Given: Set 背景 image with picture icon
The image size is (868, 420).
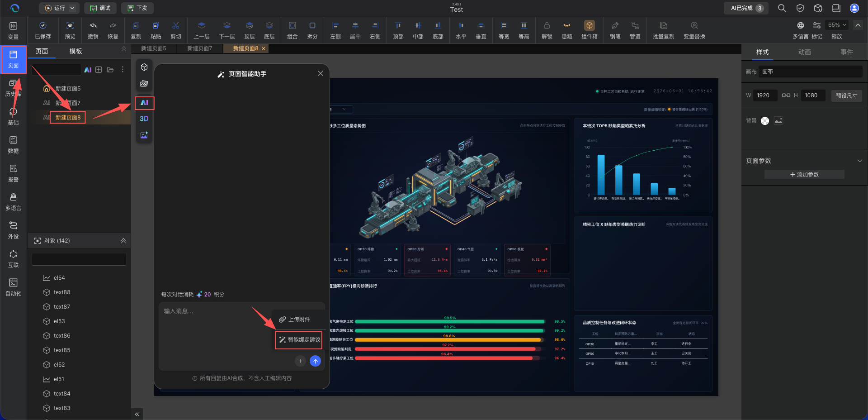Looking at the screenshot, I should point(778,121).
